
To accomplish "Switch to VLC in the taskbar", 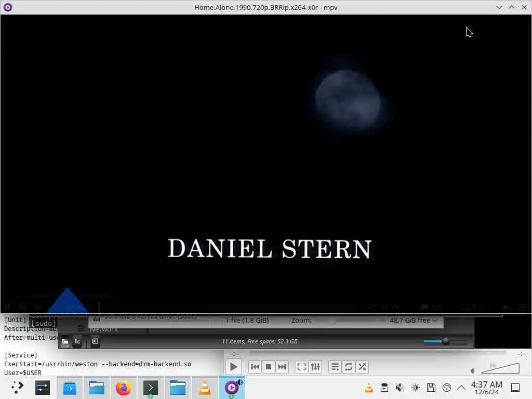I will click(x=205, y=388).
